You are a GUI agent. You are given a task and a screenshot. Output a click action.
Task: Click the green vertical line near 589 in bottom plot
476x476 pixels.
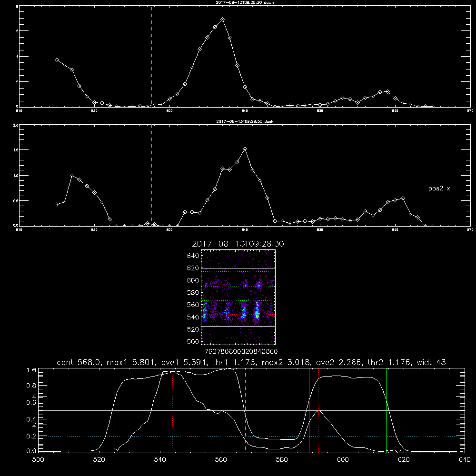309,410
